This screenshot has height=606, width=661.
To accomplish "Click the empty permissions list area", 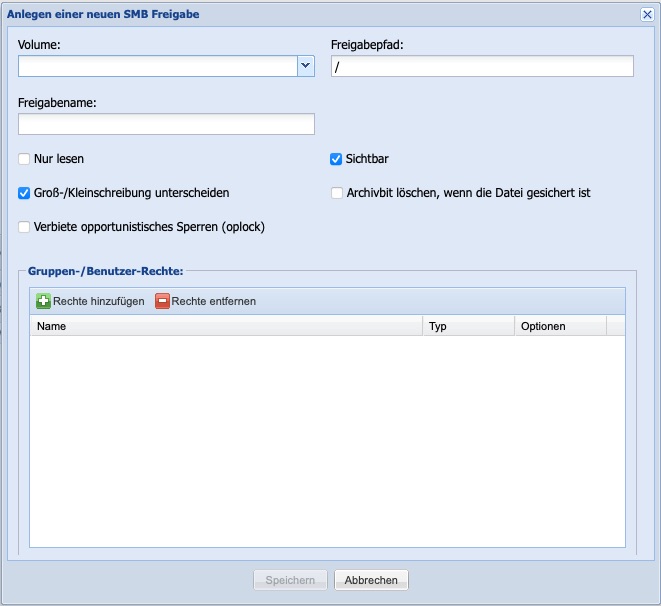I will (326, 440).
